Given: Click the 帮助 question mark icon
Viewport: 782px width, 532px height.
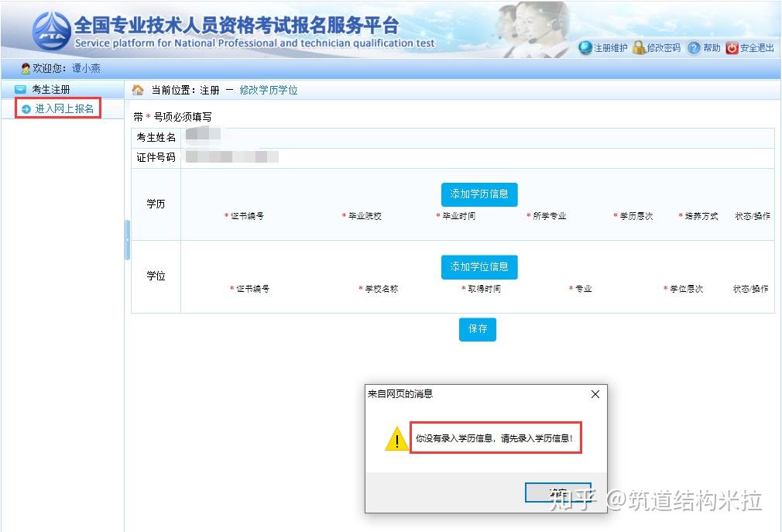Looking at the screenshot, I should pos(693,48).
